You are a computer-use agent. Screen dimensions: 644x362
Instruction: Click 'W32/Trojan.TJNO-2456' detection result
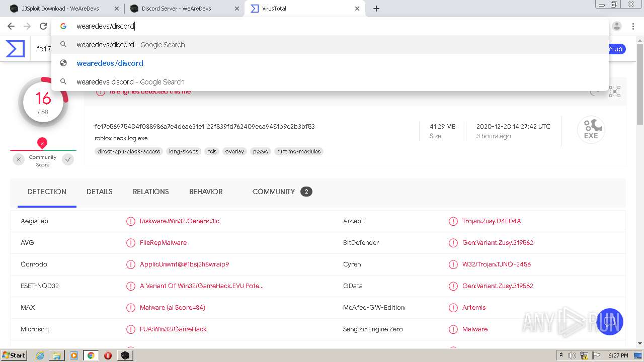coord(497,264)
